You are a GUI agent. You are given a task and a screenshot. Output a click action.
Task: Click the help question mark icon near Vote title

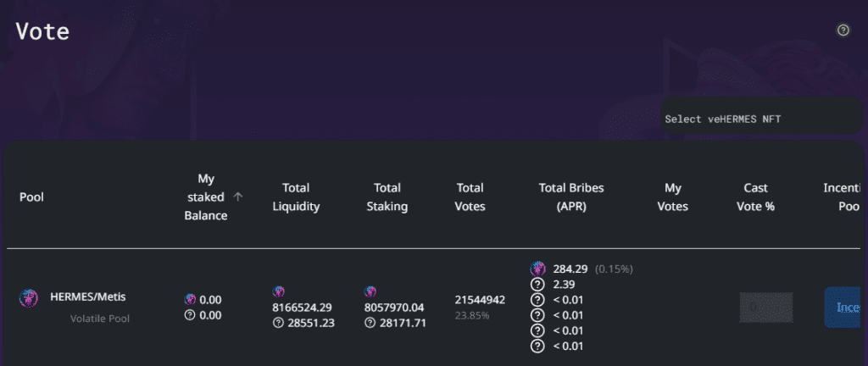(x=843, y=30)
